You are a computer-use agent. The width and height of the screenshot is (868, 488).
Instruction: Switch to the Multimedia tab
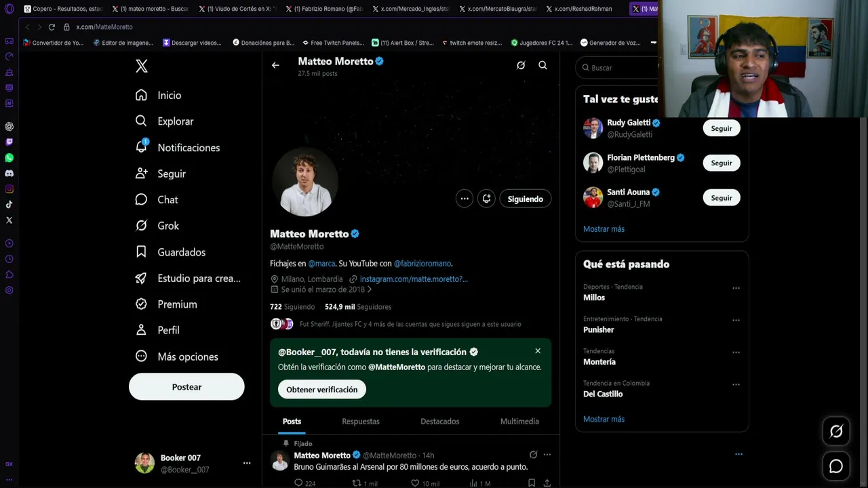[x=519, y=422]
